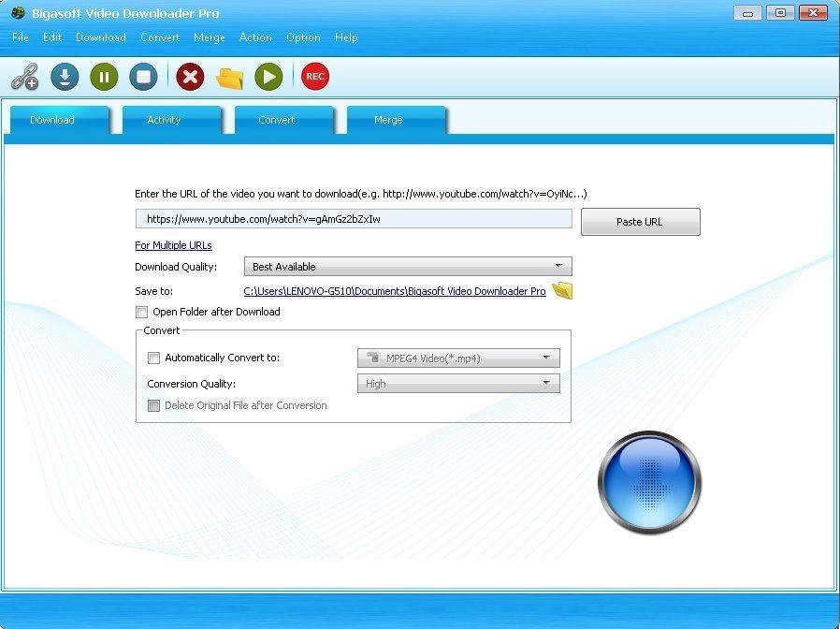Screen dimensions: 840x629
Task: Open the Edit menu
Action: (52, 37)
